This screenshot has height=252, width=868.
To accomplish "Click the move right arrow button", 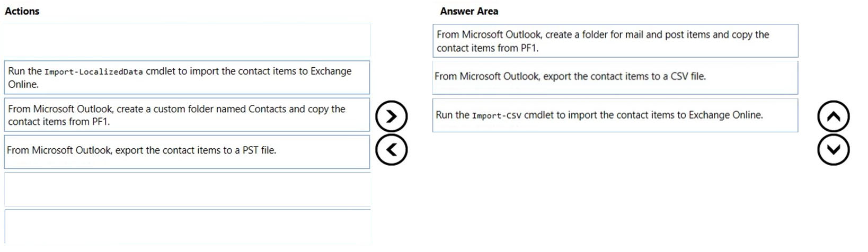I will (x=391, y=116).
